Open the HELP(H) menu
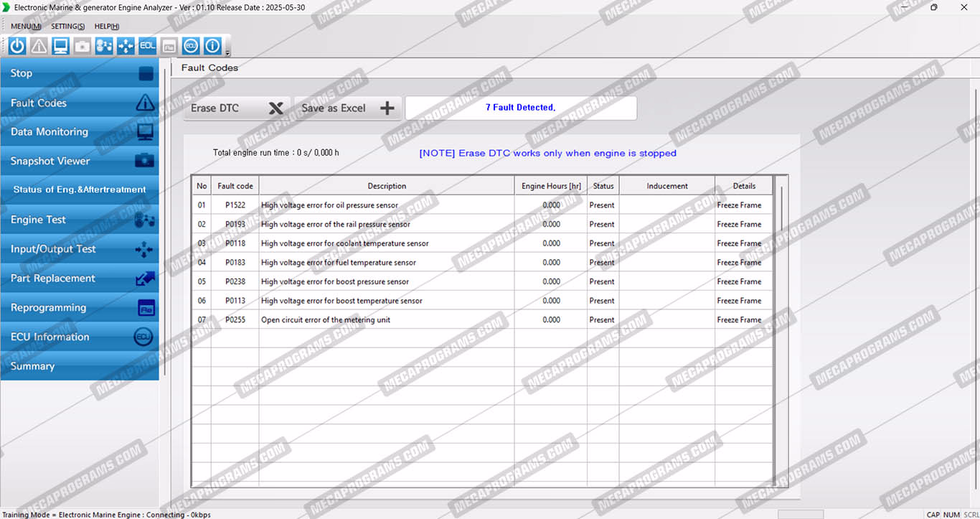The image size is (980, 519). 107,27
